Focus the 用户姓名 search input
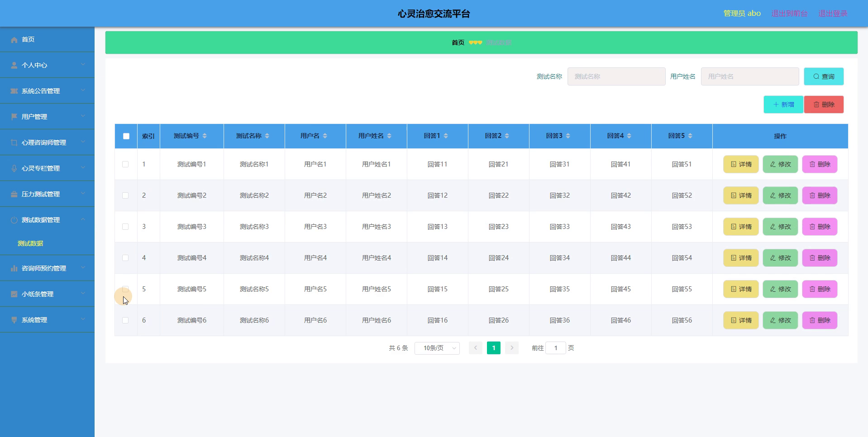The width and height of the screenshot is (868, 437). click(x=750, y=76)
